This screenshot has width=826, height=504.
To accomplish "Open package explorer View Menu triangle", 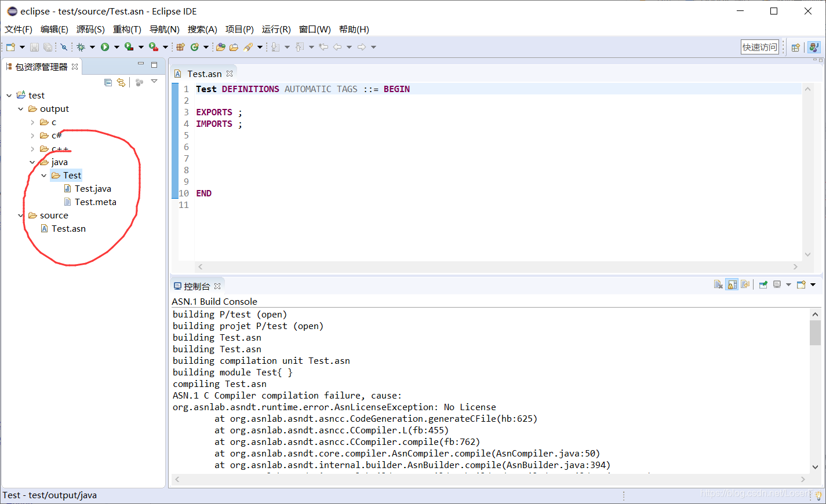I will pos(154,82).
